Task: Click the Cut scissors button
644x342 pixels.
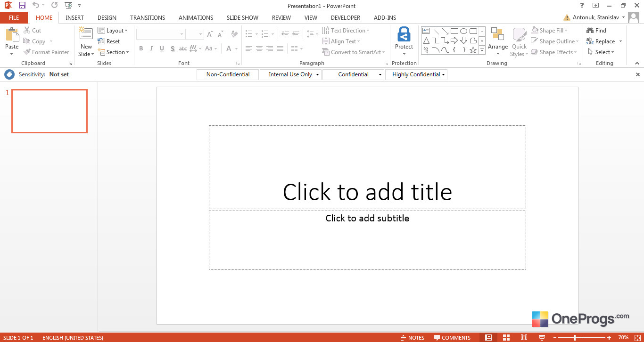Action: pos(32,30)
